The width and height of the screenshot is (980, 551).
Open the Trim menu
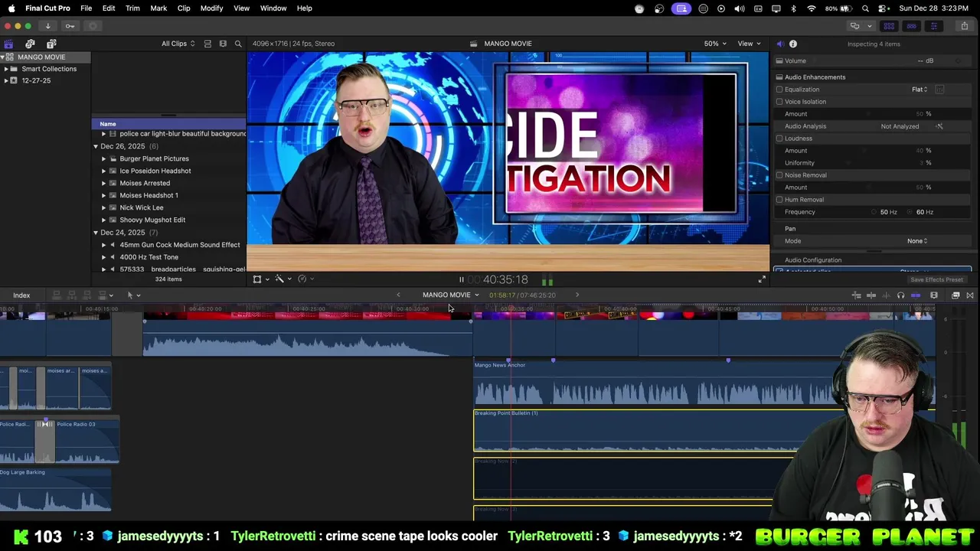tap(132, 8)
